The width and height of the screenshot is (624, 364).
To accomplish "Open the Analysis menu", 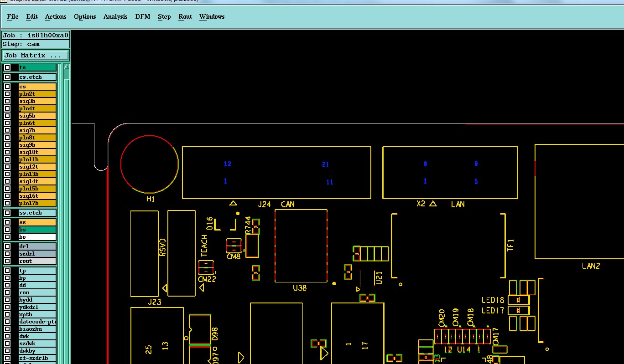I will click(115, 16).
